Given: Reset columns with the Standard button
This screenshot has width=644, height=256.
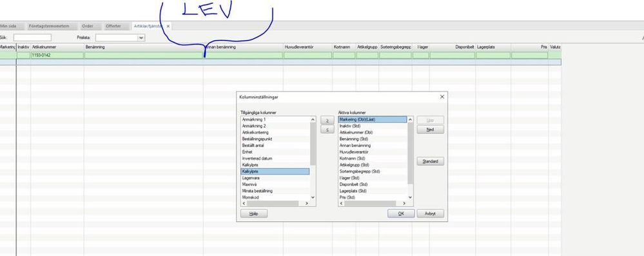Looking at the screenshot, I should [x=430, y=161].
